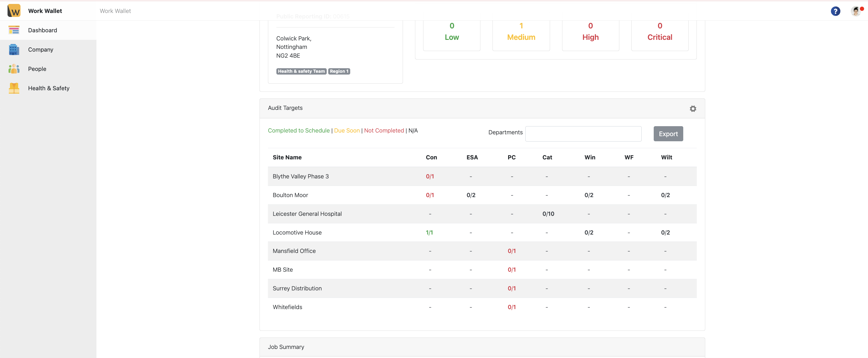Image resolution: width=868 pixels, height=358 pixels.
Task: Open Health & Safety vest icon
Action: pyautogui.click(x=14, y=88)
